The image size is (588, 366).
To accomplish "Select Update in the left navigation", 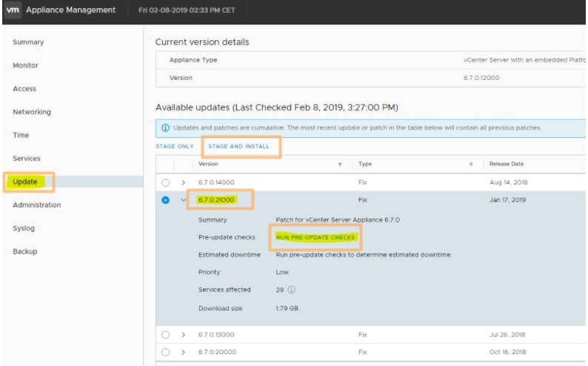I will 26,182.
